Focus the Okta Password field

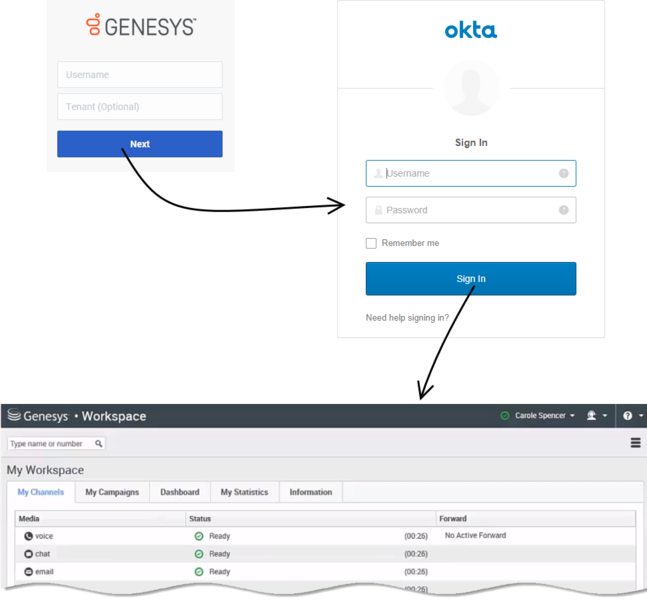point(471,210)
